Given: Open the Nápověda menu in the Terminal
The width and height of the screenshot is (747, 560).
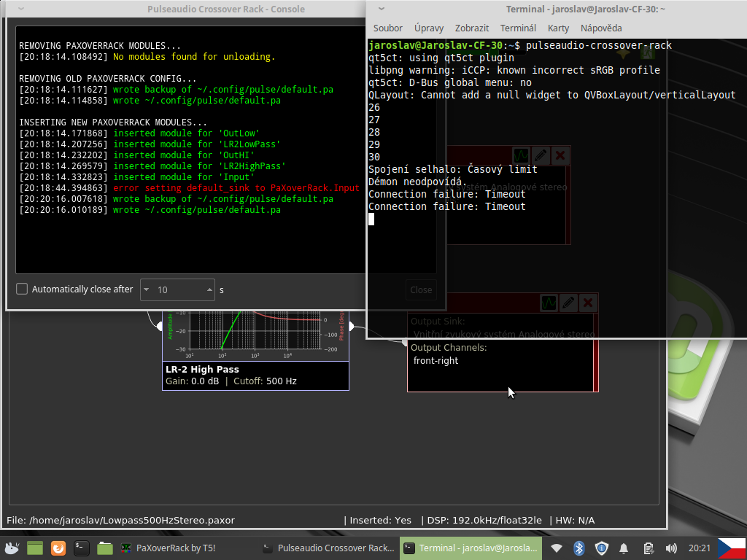Looking at the screenshot, I should [x=601, y=28].
